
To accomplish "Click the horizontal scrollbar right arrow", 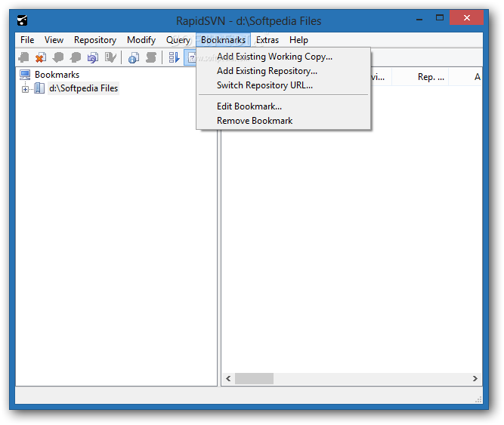I will tap(475, 378).
